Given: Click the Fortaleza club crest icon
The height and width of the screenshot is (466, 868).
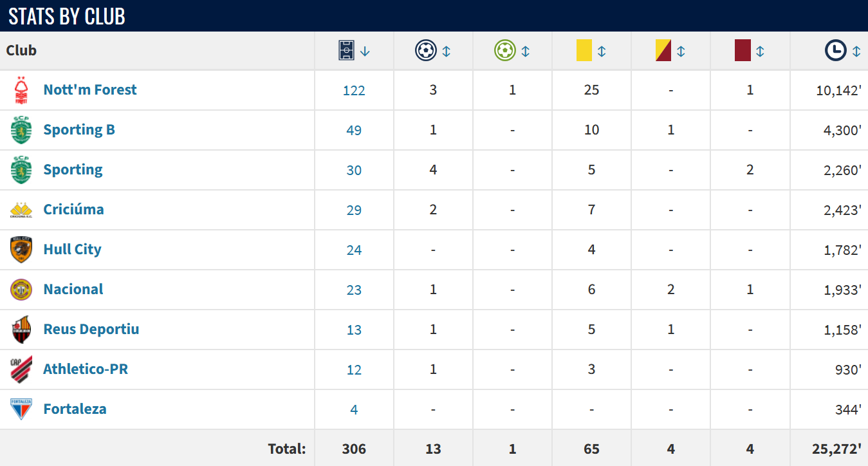Looking at the screenshot, I should coord(21,409).
